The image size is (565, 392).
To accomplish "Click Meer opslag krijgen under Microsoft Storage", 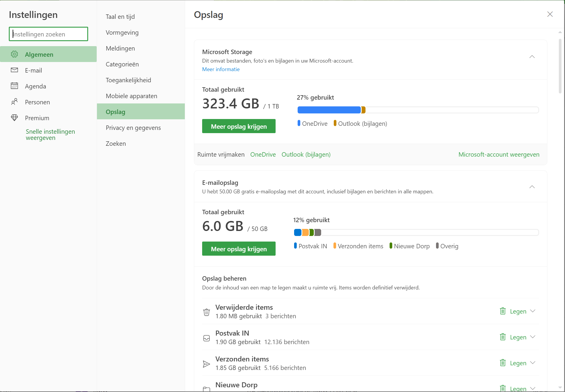I will click(239, 126).
